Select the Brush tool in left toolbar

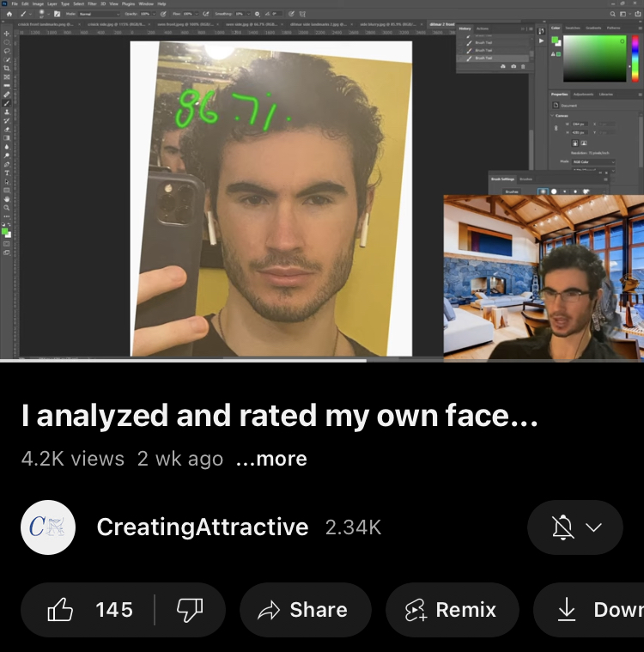(7, 103)
